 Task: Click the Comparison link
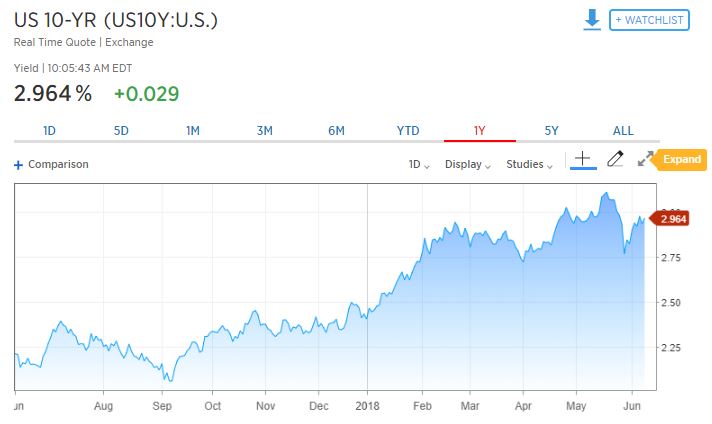58,164
